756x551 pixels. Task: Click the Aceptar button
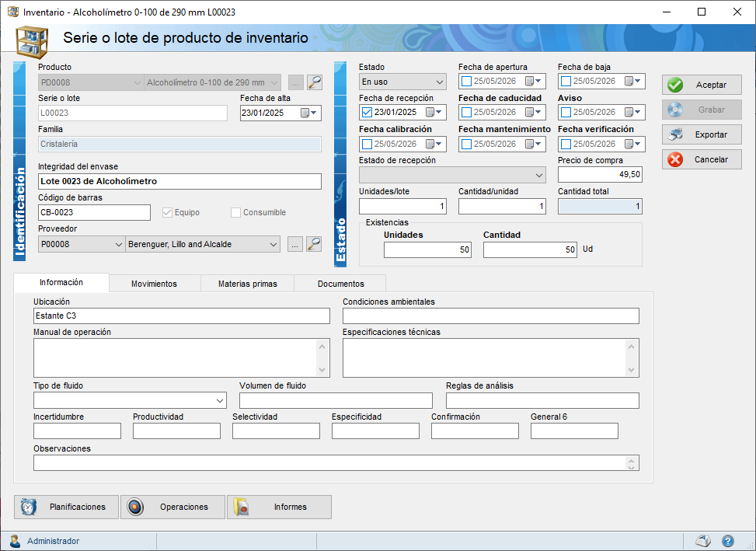pyautogui.click(x=702, y=85)
